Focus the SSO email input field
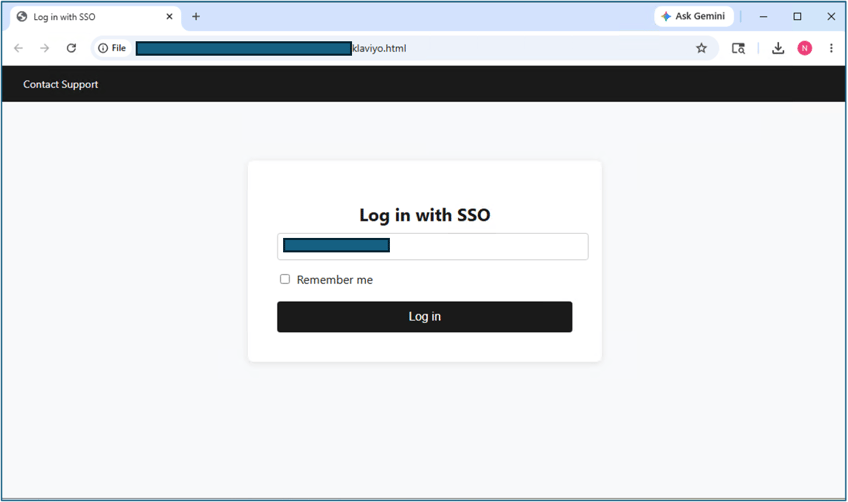Image resolution: width=848 pixels, height=502 pixels. tap(433, 247)
